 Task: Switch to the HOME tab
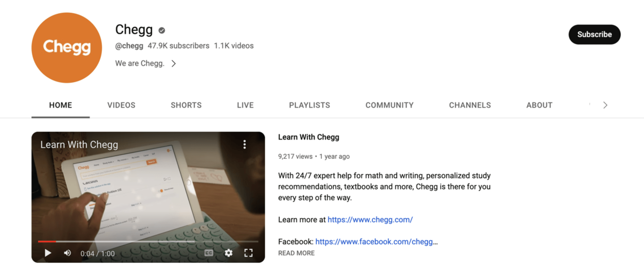pyautogui.click(x=61, y=105)
